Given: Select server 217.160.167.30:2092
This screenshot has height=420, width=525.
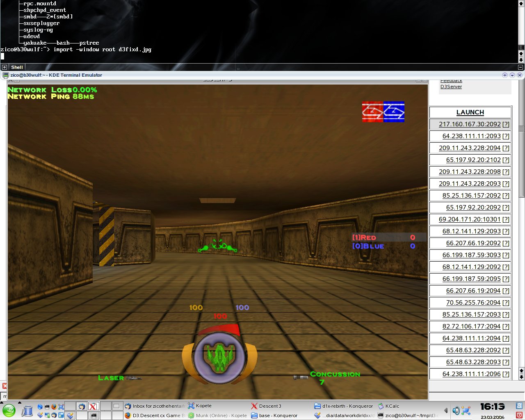Looking at the screenshot, I should (469, 124).
